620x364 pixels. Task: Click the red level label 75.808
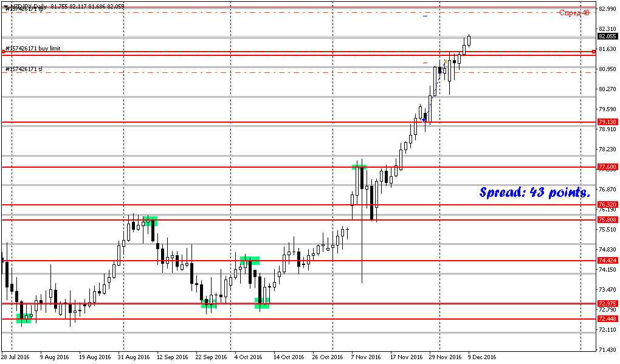click(x=607, y=219)
